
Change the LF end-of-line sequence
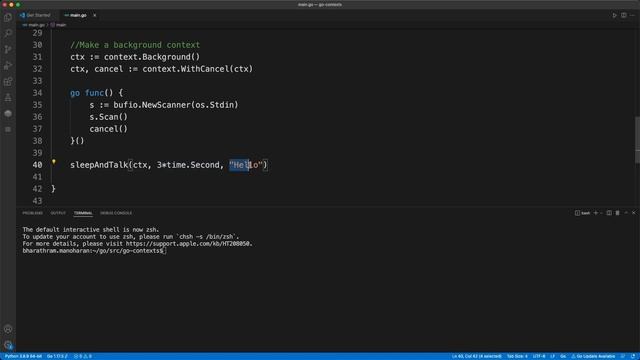(552, 356)
